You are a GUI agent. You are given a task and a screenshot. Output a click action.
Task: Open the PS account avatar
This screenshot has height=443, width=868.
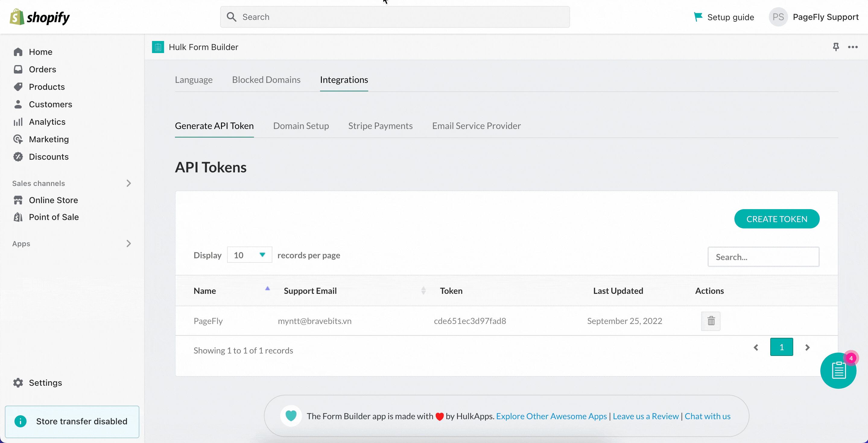pyautogui.click(x=778, y=17)
